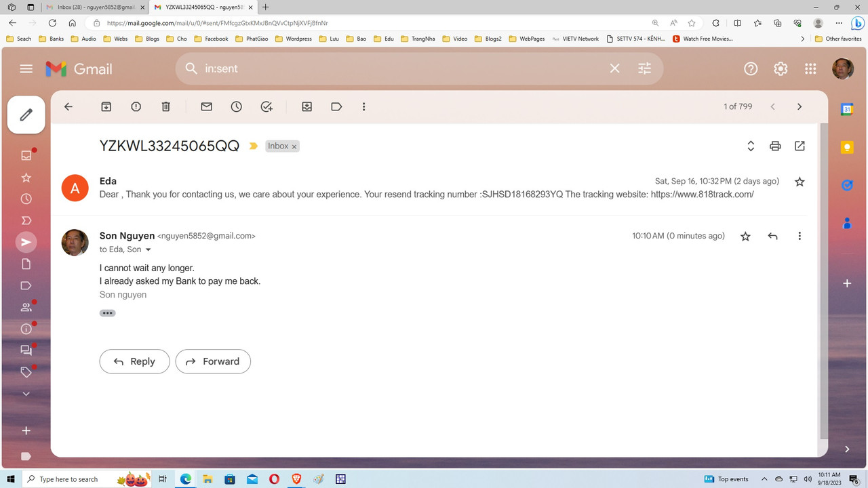
Task: Collapse the labels section chevron in sidebar
Action: click(x=26, y=394)
